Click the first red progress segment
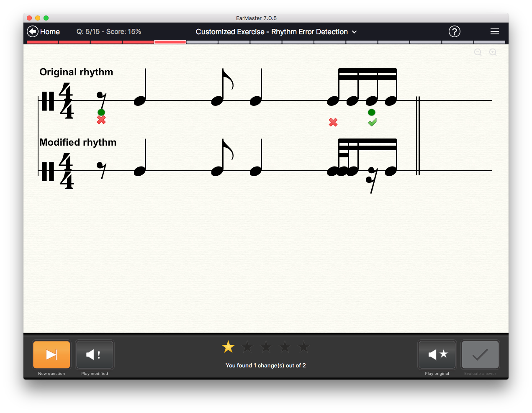Viewport: 532px width, 413px height. [42, 42]
